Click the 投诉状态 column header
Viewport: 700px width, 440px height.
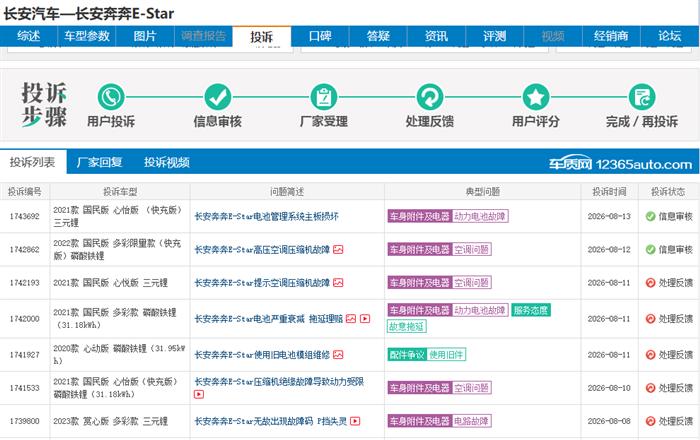coord(668,191)
